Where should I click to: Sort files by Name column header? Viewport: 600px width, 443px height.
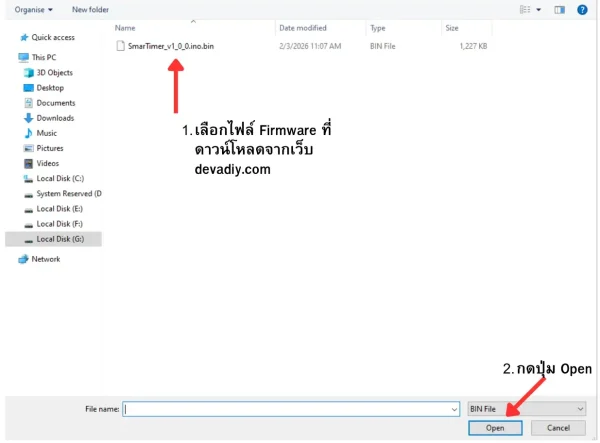point(125,28)
